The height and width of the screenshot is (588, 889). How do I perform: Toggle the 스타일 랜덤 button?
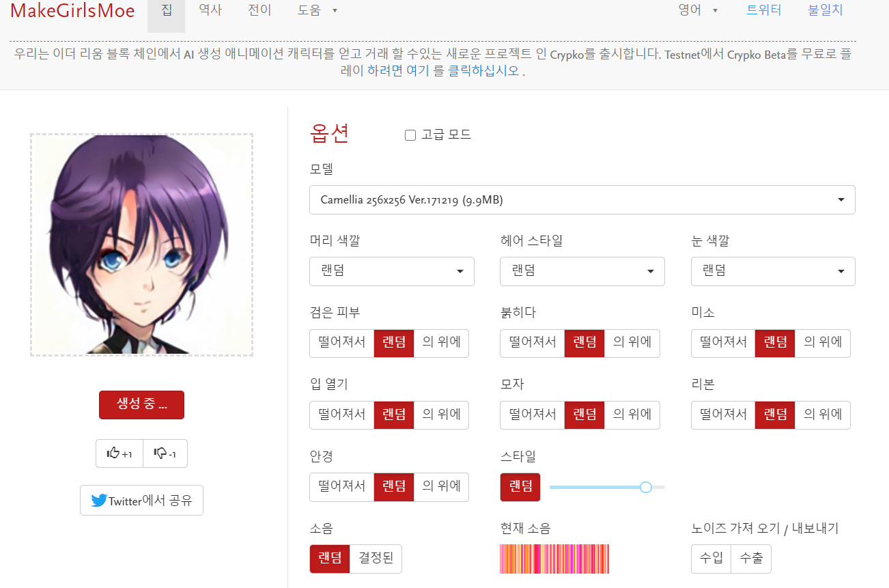tap(520, 487)
